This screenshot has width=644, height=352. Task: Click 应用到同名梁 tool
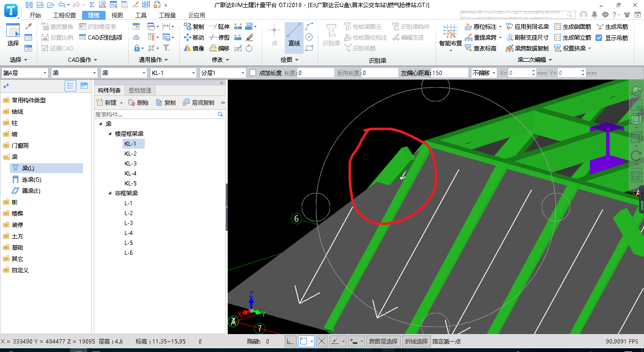527,26
